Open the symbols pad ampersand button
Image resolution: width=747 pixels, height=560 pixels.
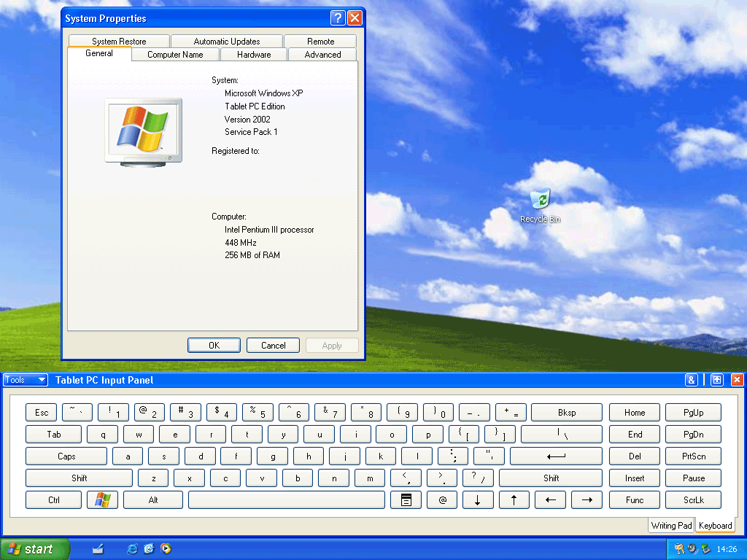(692, 380)
